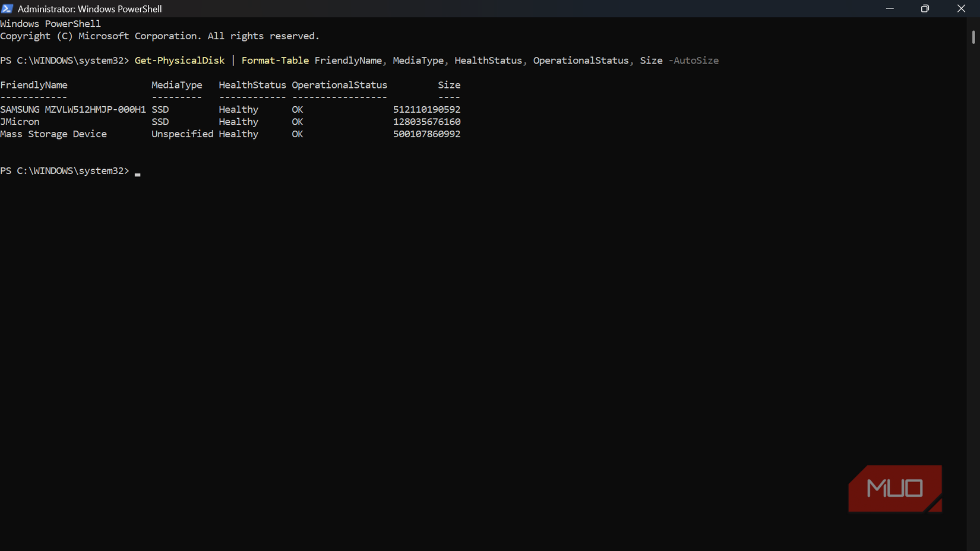The image size is (980, 551).
Task: Select Mass Storage Device name
Action: (x=53, y=134)
